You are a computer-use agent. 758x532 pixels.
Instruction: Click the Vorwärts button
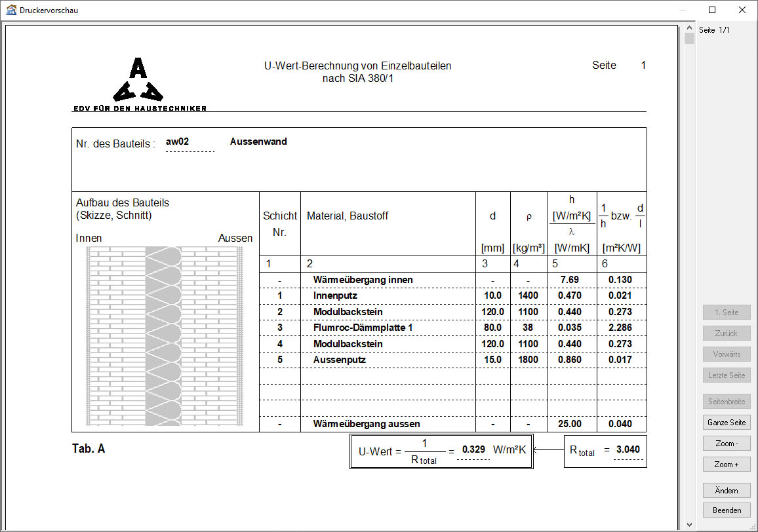click(727, 354)
